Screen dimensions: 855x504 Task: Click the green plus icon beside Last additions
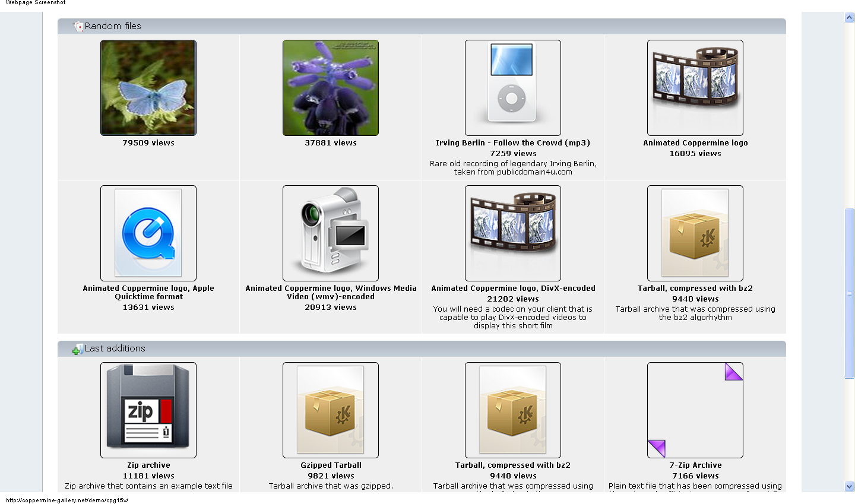[76, 349]
